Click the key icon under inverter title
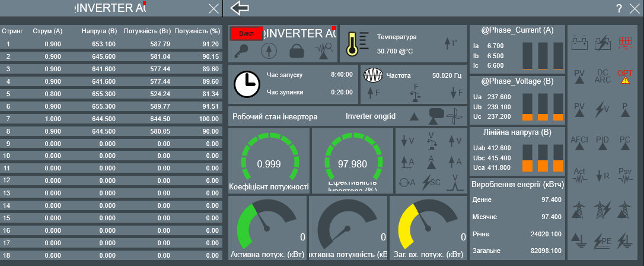This screenshot has height=266, width=644. point(241,51)
